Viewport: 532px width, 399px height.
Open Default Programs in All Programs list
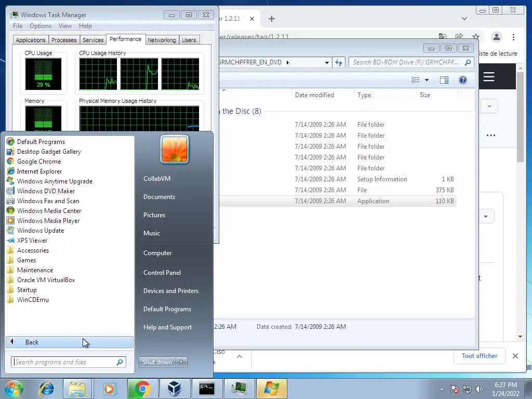[41, 142]
